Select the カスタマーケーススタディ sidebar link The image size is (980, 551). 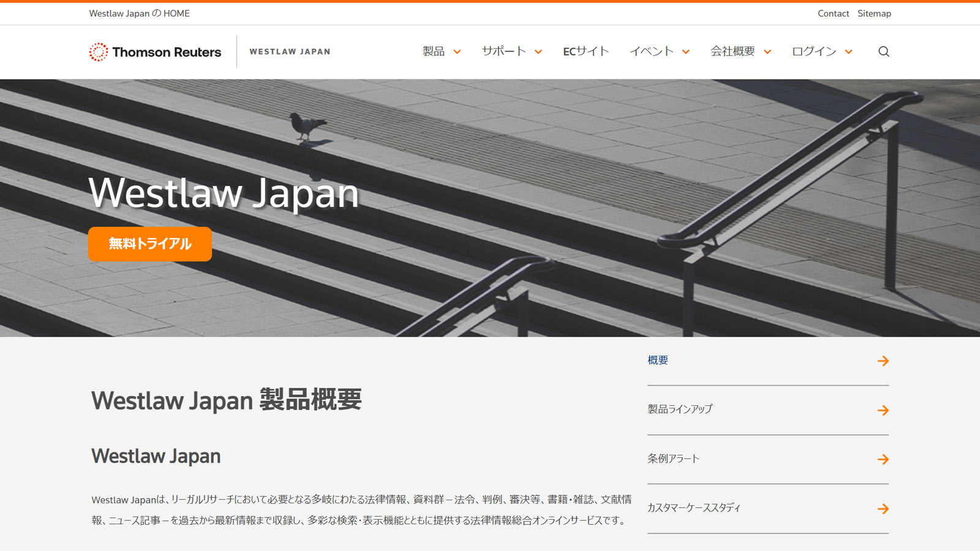694,508
